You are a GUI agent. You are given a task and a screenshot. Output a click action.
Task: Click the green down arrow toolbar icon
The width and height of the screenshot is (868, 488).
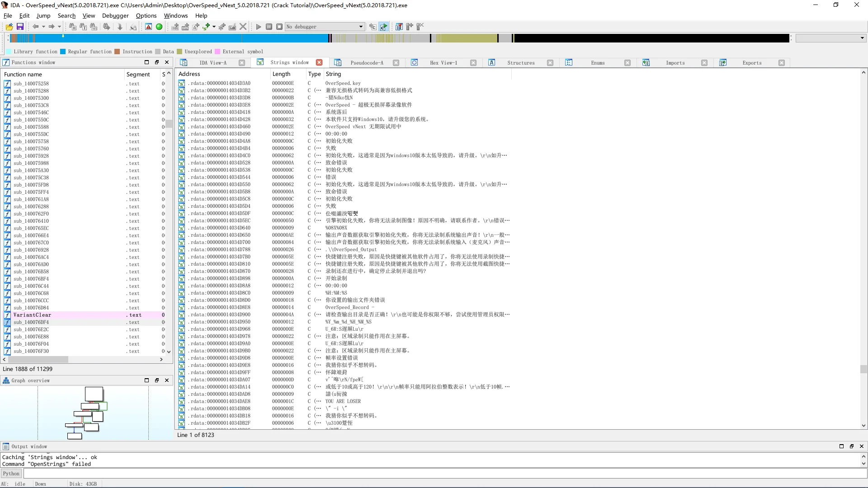[x=120, y=27]
